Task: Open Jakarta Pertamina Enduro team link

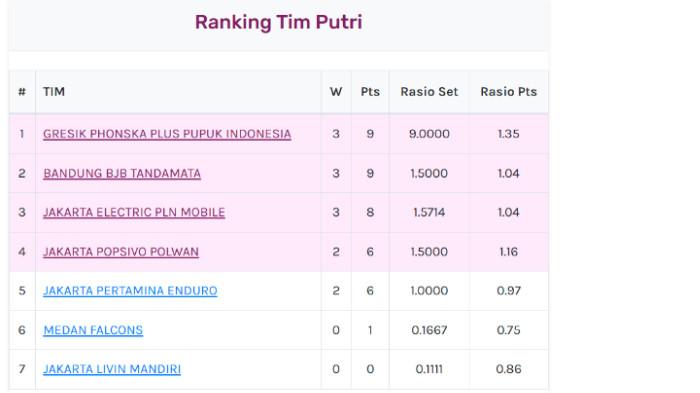Action: click(130, 291)
